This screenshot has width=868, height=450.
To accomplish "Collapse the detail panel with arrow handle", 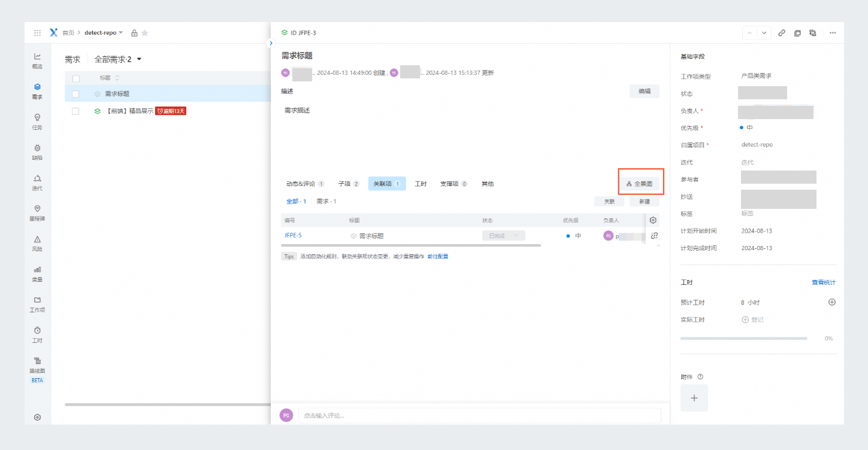I will (270, 43).
